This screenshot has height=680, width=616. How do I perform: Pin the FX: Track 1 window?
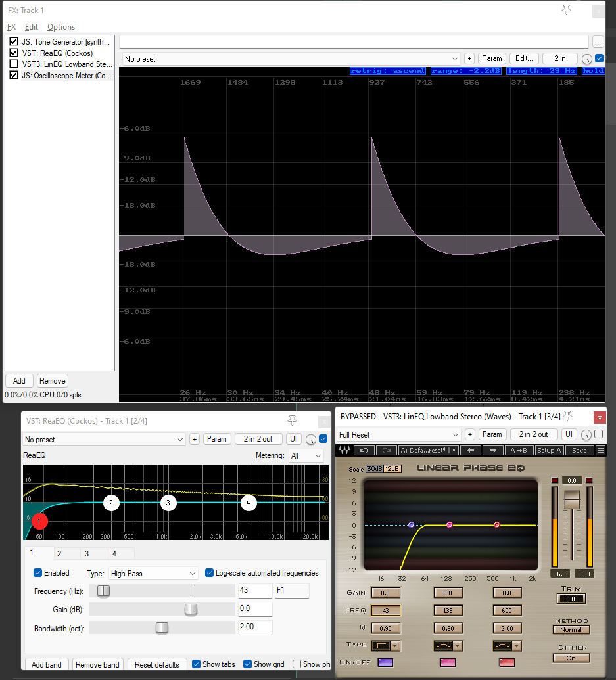point(566,10)
